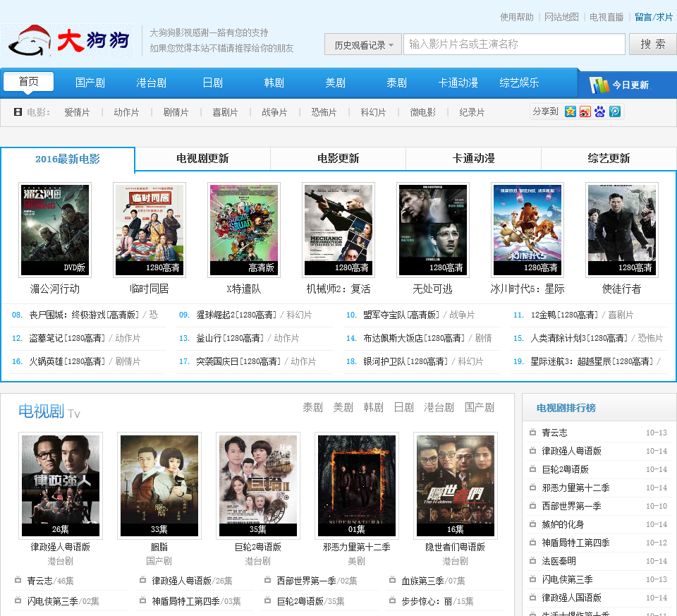This screenshot has width=677, height=616.
Task: Click the movie name search field
Action: 514,44
